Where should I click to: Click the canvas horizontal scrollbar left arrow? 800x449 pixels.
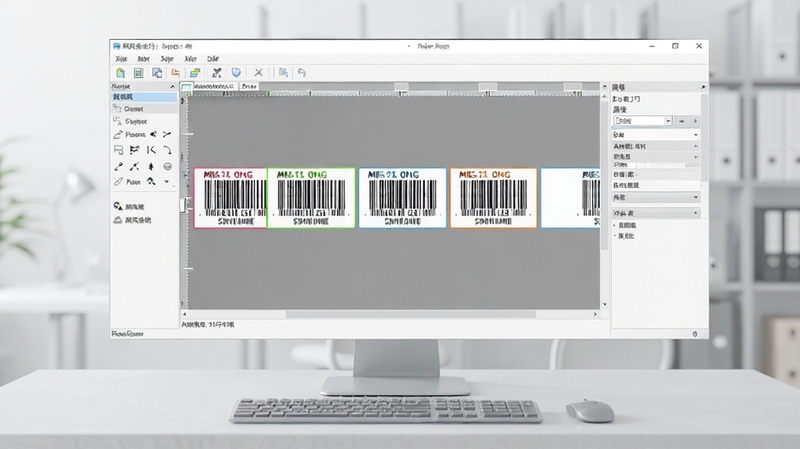pos(185,314)
